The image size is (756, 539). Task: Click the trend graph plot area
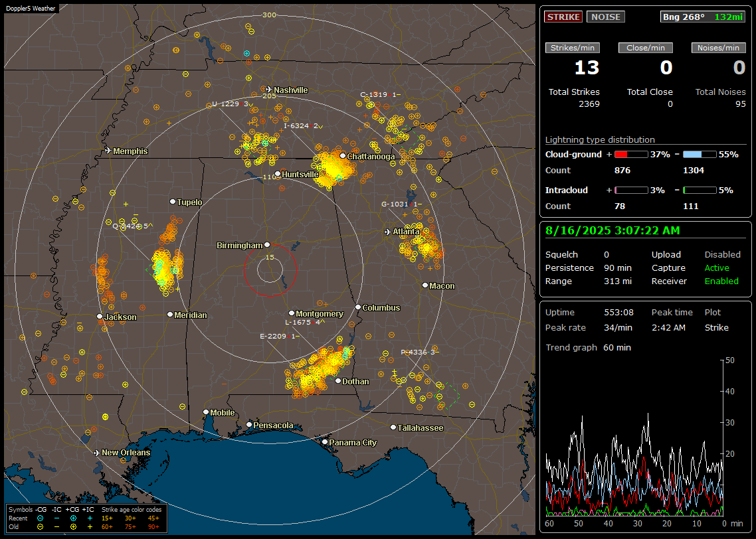(x=634, y=438)
